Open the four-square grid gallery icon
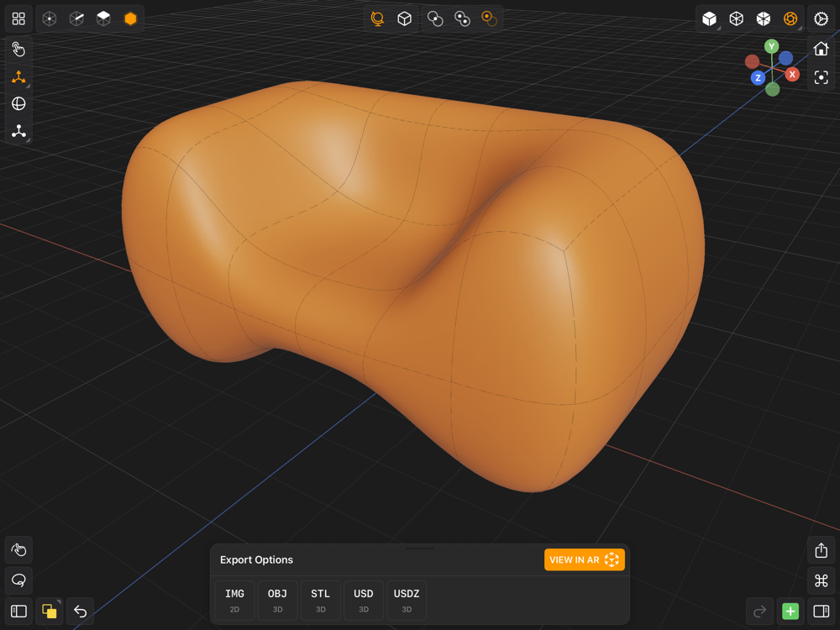Screen dimensions: 840x630 18,18
